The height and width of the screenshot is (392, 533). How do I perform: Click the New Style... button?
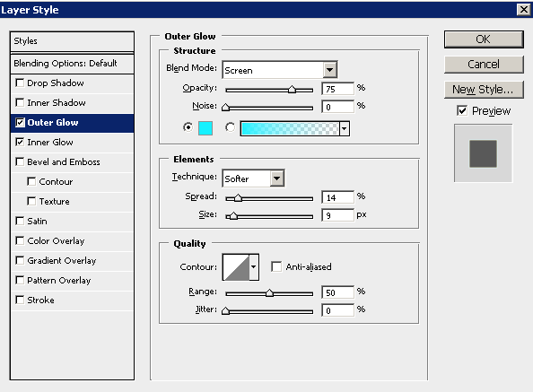coord(484,90)
